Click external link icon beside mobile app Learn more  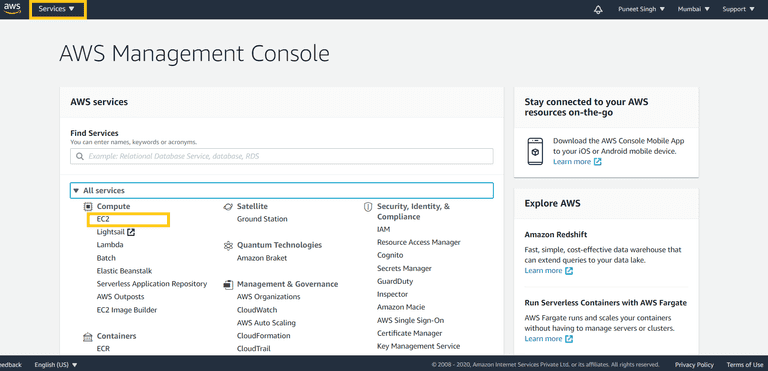point(598,162)
